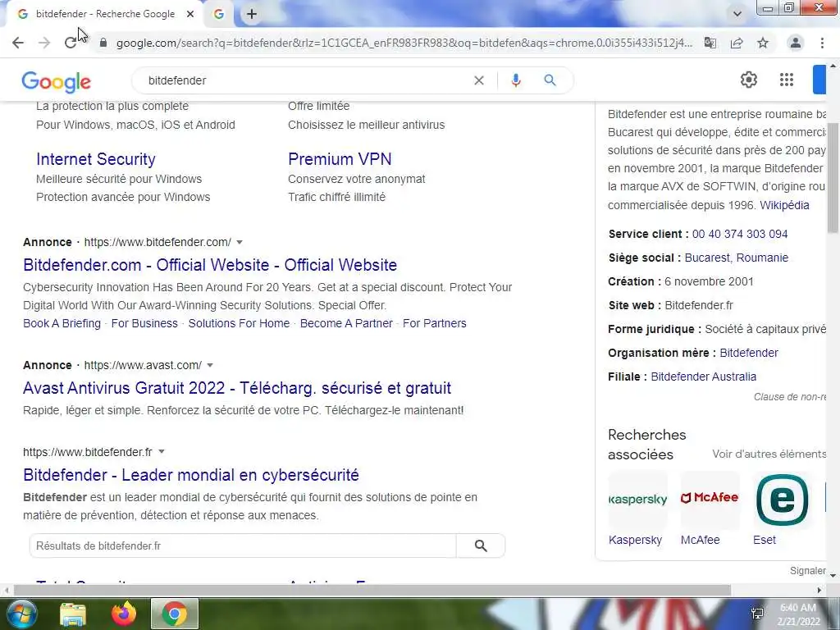The height and width of the screenshot is (630, 840).
Task: Click the Bitdefender Australia link
Action: point(703,377)
